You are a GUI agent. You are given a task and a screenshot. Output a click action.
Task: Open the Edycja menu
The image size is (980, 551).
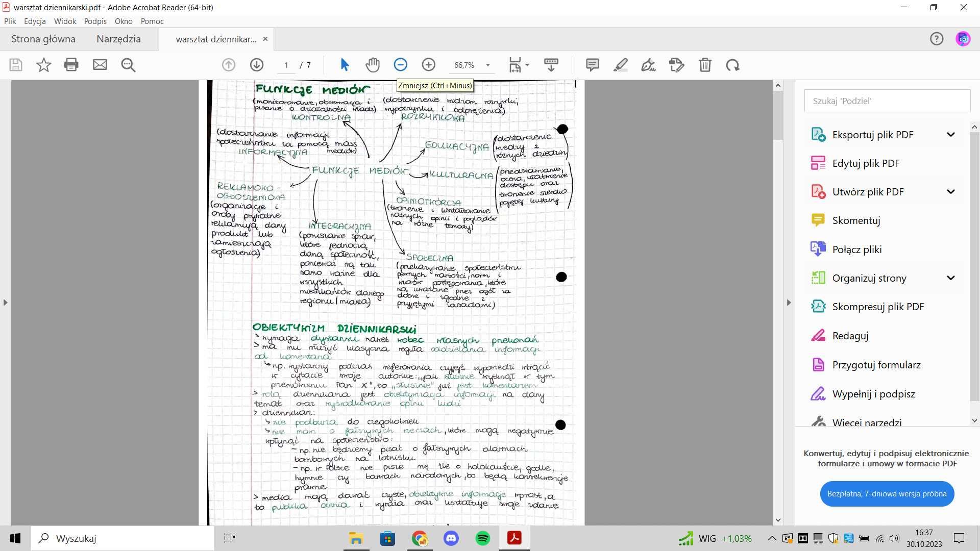point(35,21)
